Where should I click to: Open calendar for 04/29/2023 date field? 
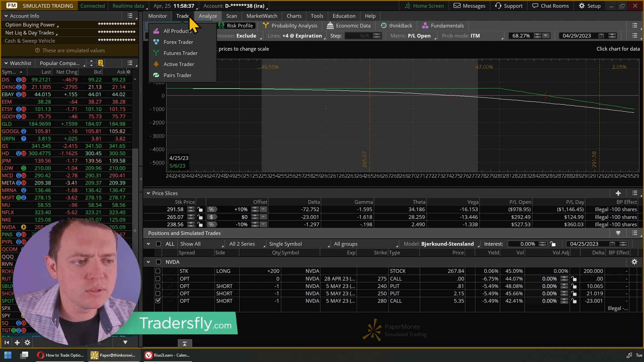[x=601, y=36]
